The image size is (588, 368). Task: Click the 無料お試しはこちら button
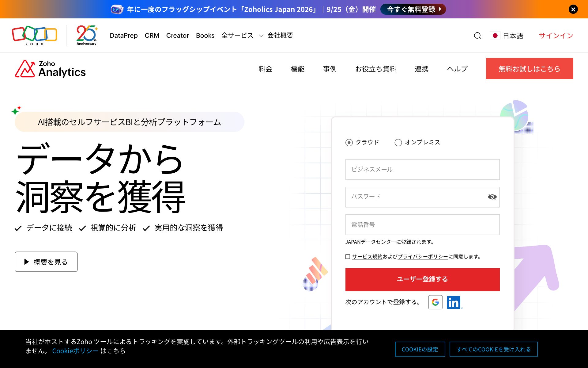pos(530,68)
